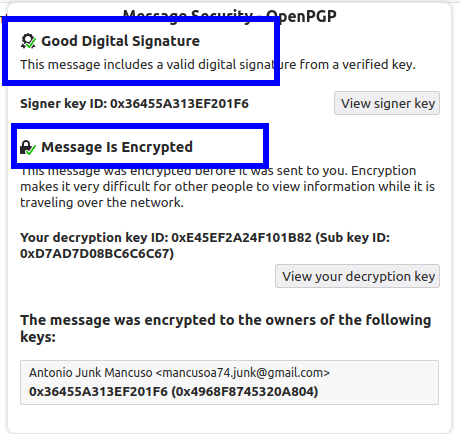Image resolution: width=460 pixels, height=434 pixels.
Task: Select signer key value beside 'Signer key ID:'
Action: 179,104
